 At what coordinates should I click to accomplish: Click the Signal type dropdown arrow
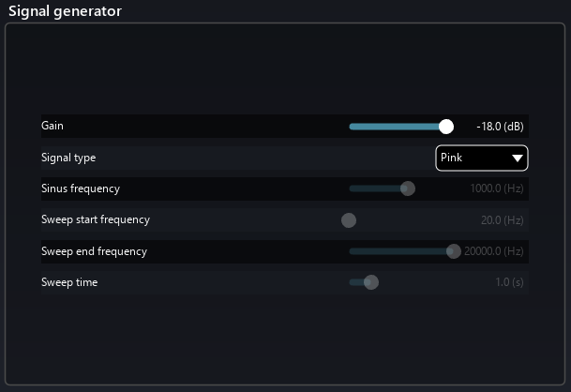[518, 158]
